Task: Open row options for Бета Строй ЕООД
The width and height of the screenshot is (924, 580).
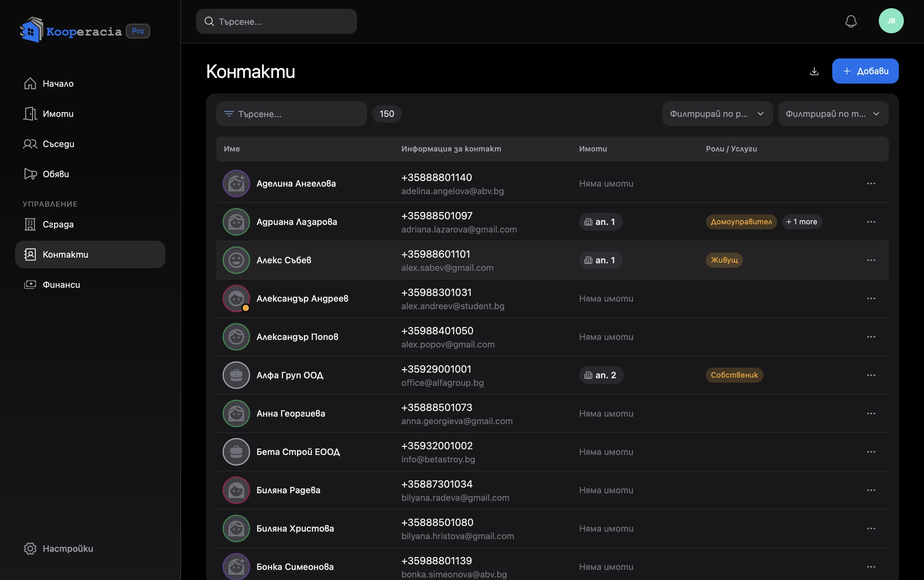Action: [x=871, y=452]
